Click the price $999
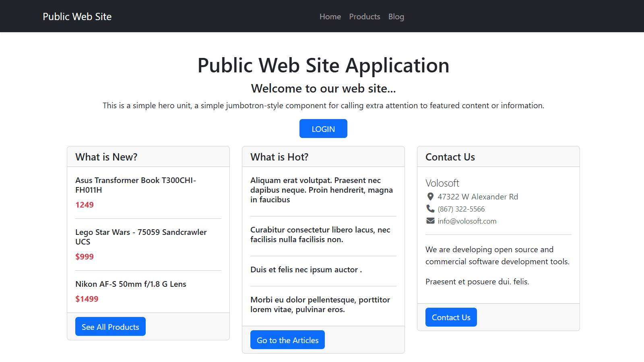The height and width of the screenshot is (362, 644). pyautogui.click(x=85, y=257)
